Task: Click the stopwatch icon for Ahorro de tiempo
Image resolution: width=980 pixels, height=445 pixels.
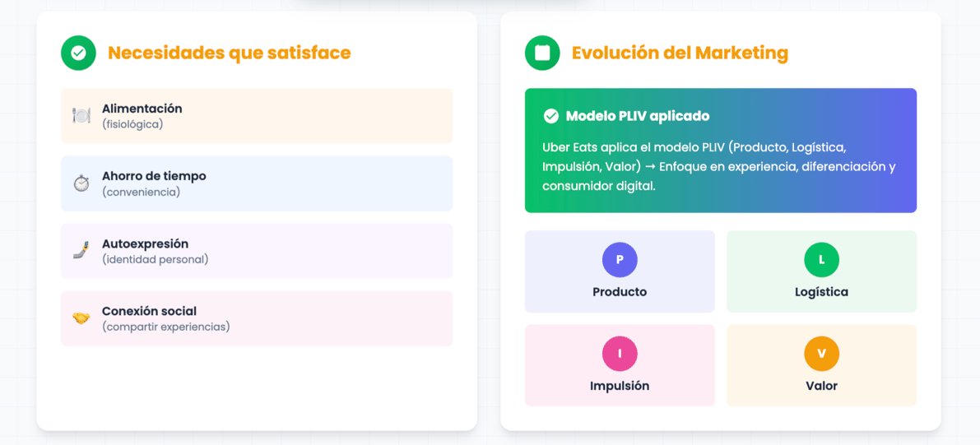Action: pyautogui.click(x=81, y=183)
